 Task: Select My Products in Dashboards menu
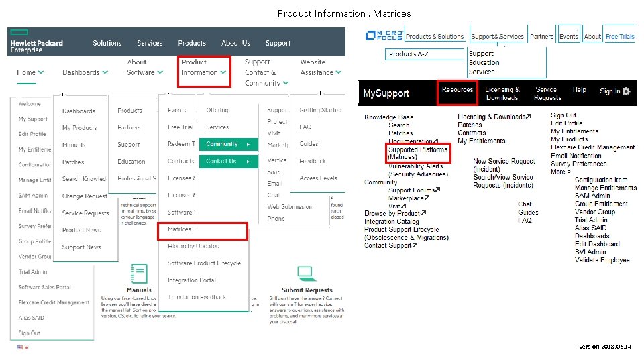(x=79, y=127)
